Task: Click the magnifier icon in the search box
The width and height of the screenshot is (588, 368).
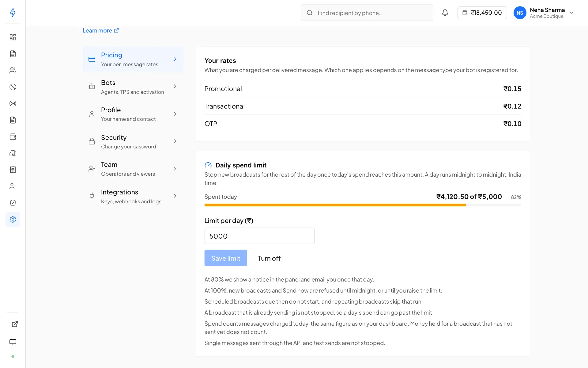Action: pyautogui.click(x=310, y=13)
